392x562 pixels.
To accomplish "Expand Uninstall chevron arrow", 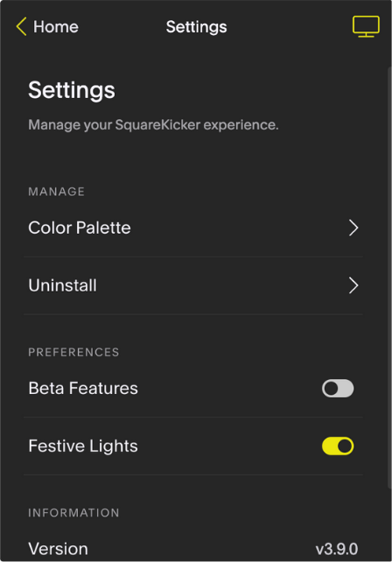I will 353,285.
